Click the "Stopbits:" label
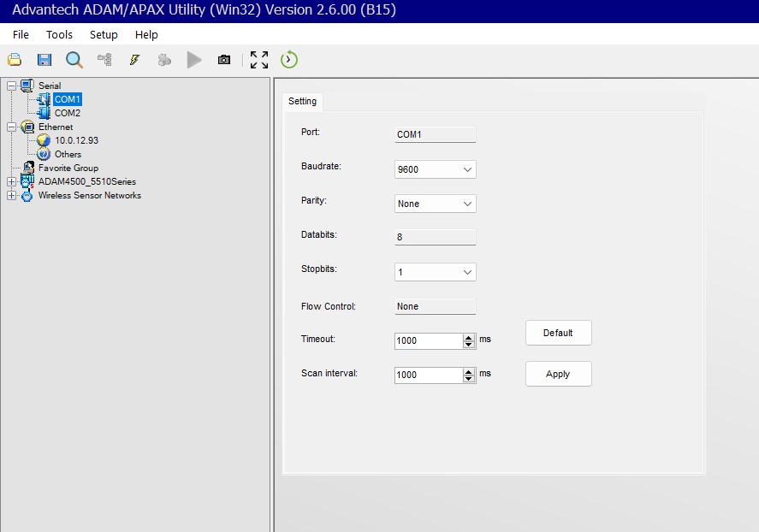Image resolution: width=759 pixels, height=532 pixels. tap(319, 269)
